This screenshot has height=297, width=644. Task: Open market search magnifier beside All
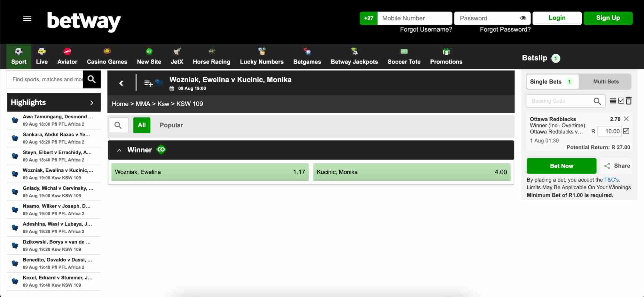click(x=118, y=125)
